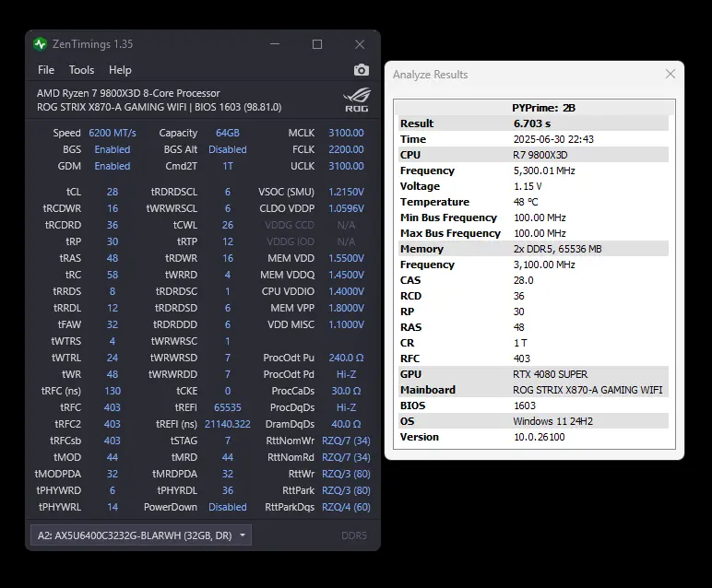Click the Voltage value 1.15 V
712x588 pixels.
[528, 186]
